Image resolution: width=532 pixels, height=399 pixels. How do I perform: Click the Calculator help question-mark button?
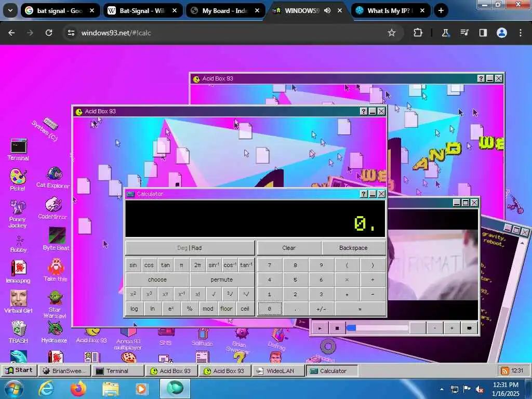tap(363, 194)
